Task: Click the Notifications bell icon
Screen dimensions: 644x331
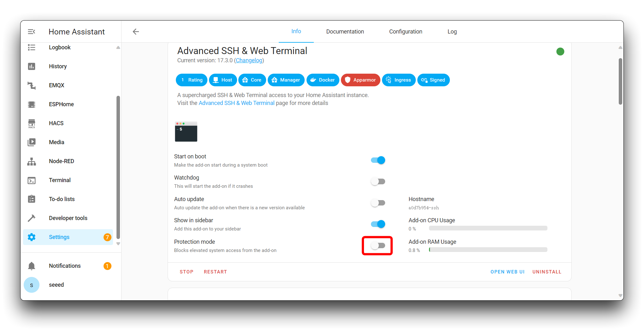Action: click(x=32, y=266)
